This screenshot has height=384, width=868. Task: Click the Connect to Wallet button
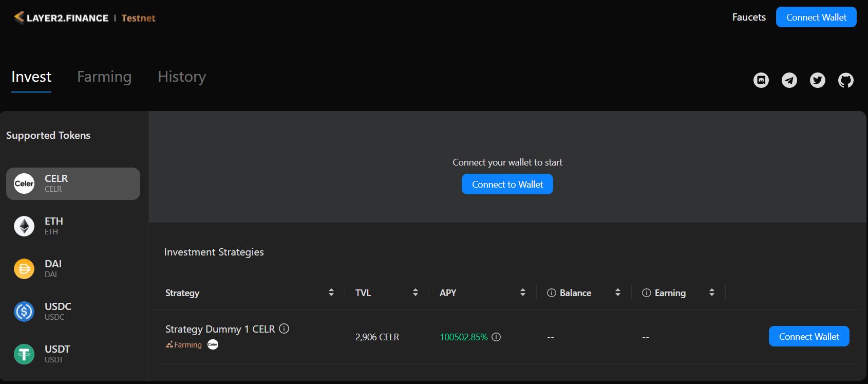(507, 185)
